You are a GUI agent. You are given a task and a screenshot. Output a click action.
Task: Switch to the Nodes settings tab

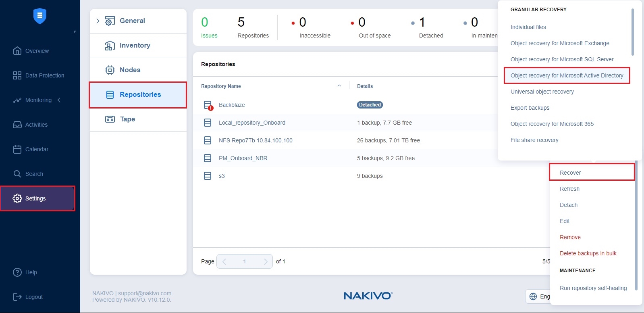[130, 70]
